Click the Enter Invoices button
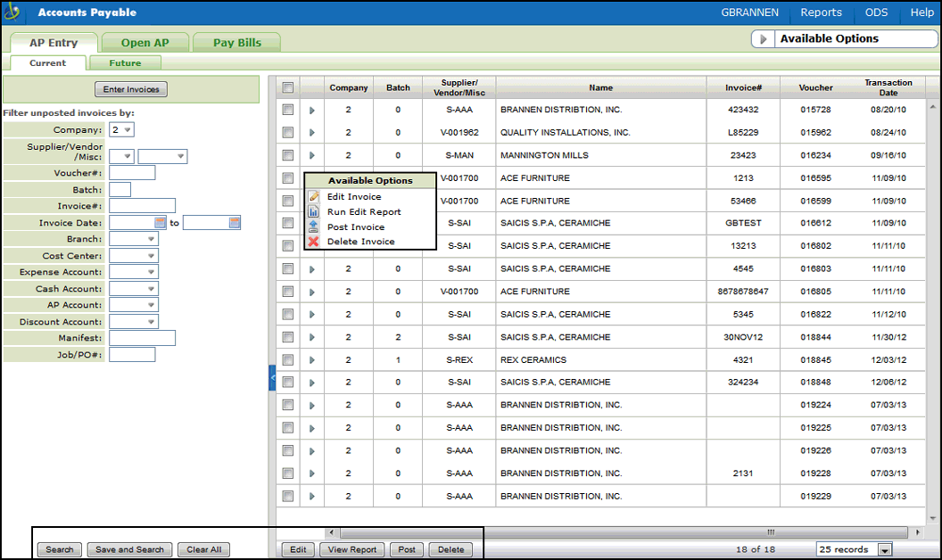Screen dimensions: 942x560 [131, 89]
